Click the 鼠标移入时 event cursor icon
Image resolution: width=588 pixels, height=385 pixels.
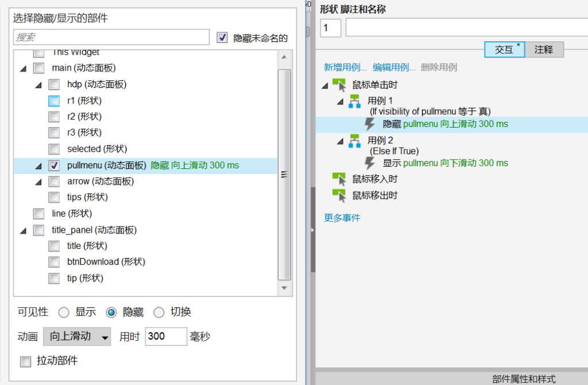339,179
